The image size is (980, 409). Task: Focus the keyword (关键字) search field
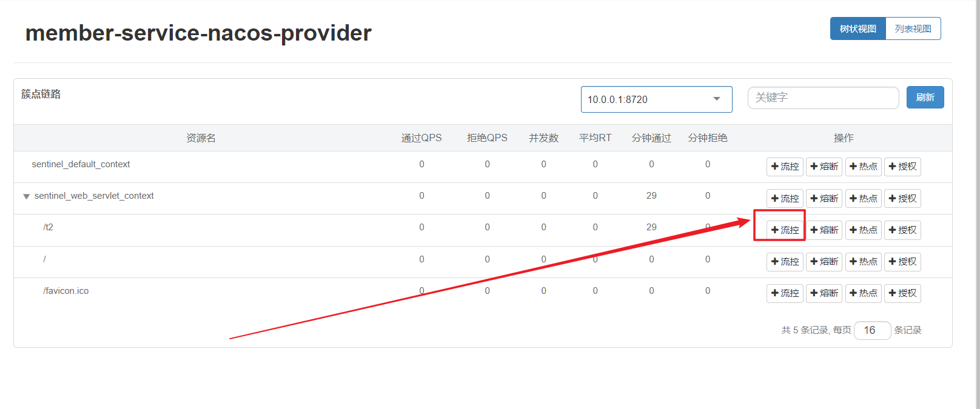tap(823, 98)
